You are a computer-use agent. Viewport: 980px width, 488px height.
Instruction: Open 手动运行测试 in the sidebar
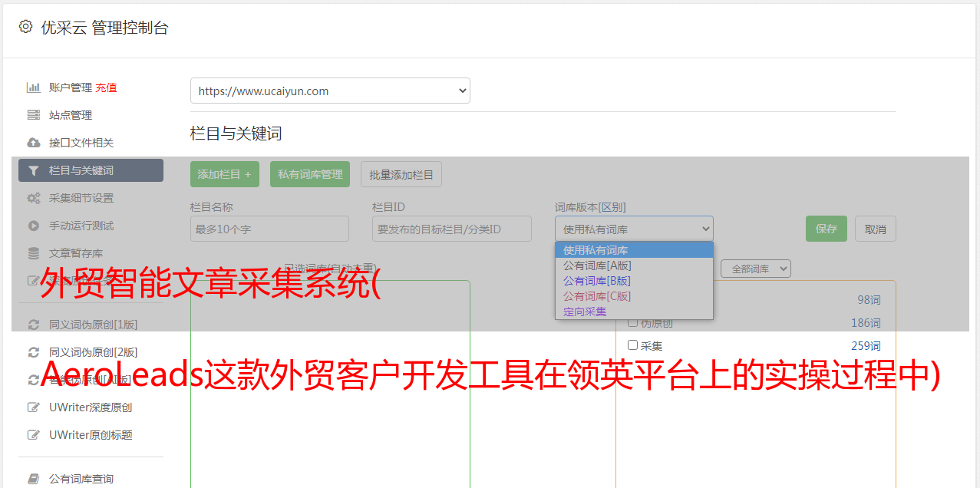click(81, 226)
